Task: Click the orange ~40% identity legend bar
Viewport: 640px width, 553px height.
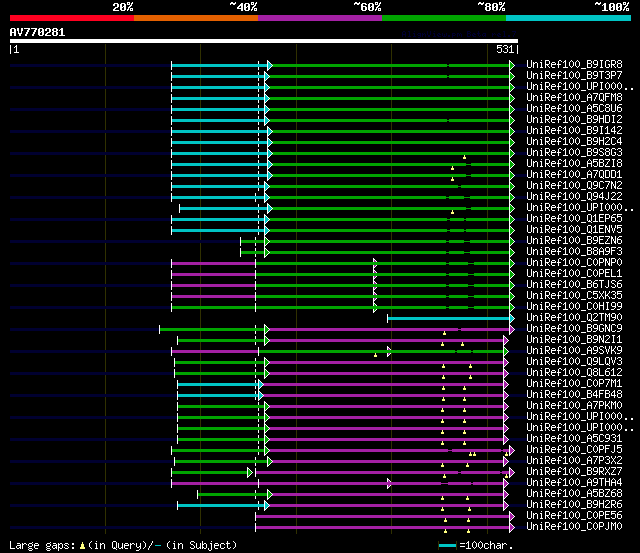Action: pyautogui.click(x=196, y=18)
